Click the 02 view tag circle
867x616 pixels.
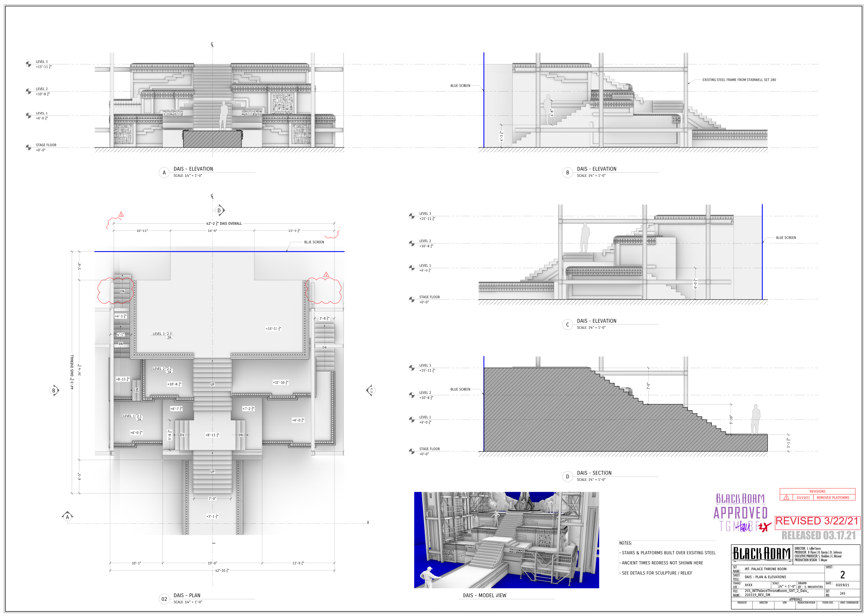pos(164,599)
